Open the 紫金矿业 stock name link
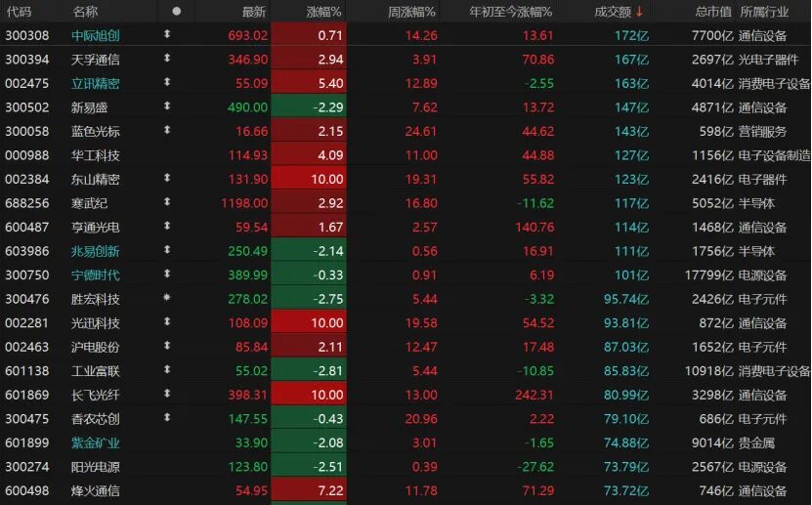 coord(96,442)
